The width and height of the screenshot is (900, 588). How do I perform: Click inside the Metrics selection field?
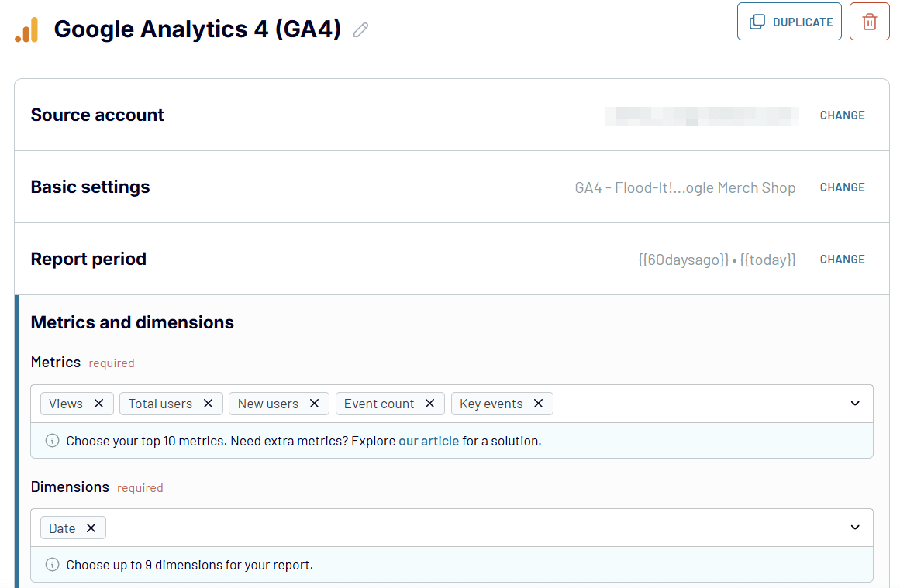(x=452, y=404)
